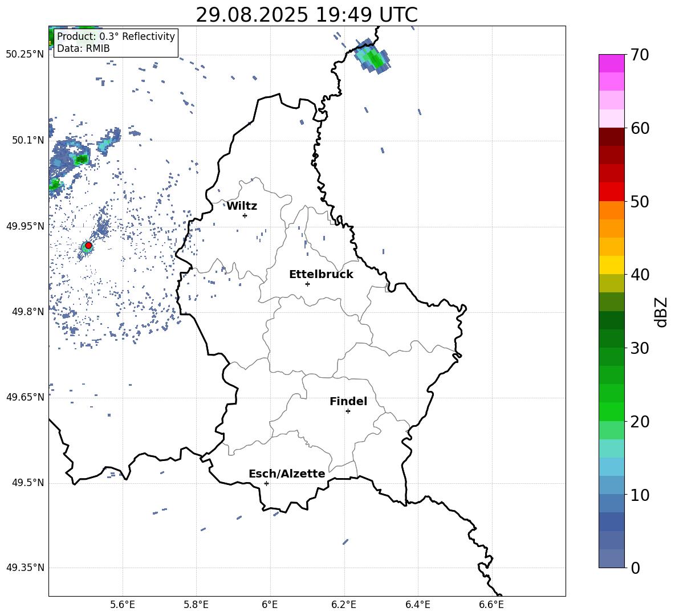Click the 60 colorbar tick label
The height and width of the screenshot is (616, 675).
[639, 128]
